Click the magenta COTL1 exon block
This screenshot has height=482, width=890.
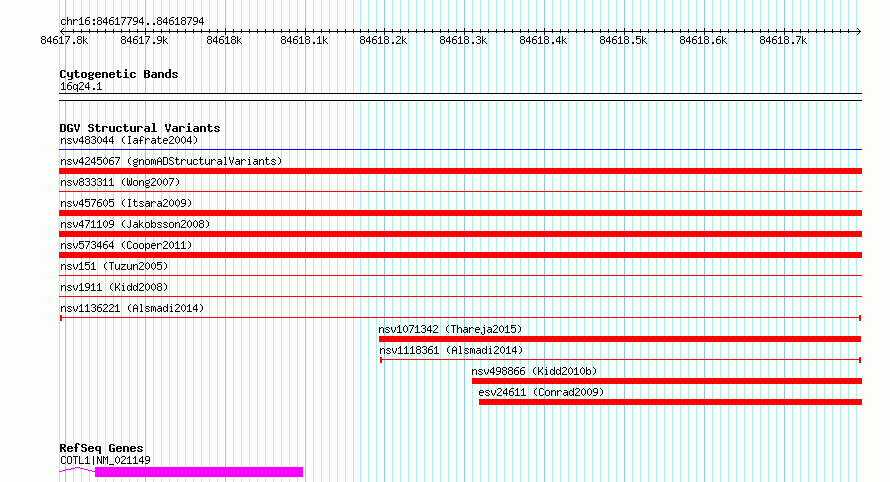pos(199,472)
